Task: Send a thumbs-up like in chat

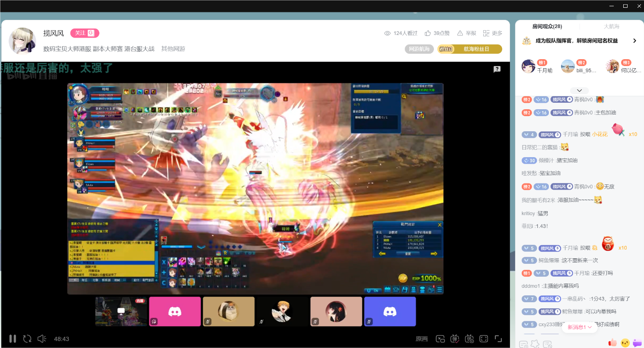Action: click(x=612, y=343)
